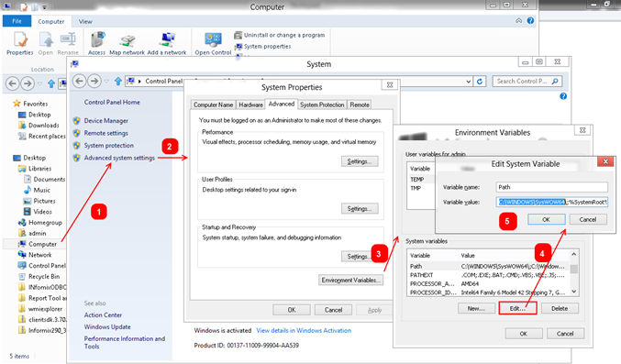Click up arrow in System window
The height and width of the screenshot is (364, 621).
pyautogui.click(x=118, y=82)
